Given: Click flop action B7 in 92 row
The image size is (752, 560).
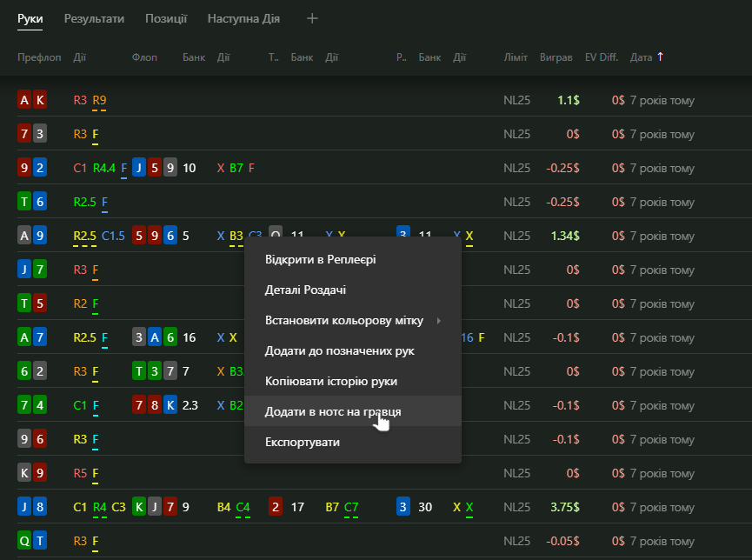Looking at the screenshot, I should pyautogui.click(x=236, y=168).
